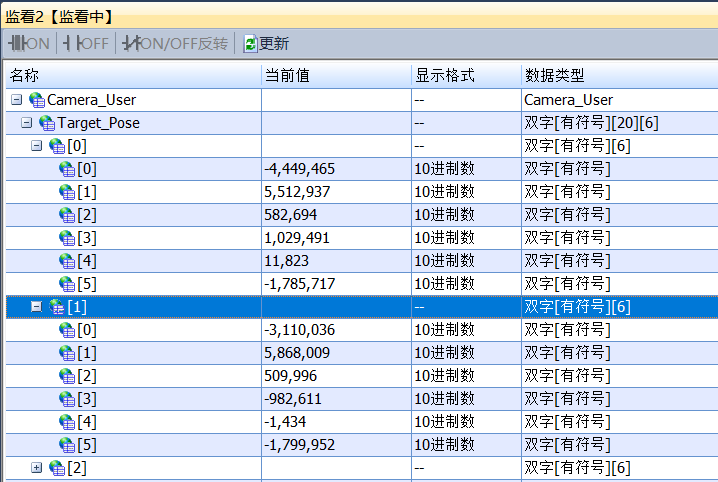Click icon of highlighted [1] node
Image resolution: width=718 pixels, height=482 pixels.
[x=57, y=307]
